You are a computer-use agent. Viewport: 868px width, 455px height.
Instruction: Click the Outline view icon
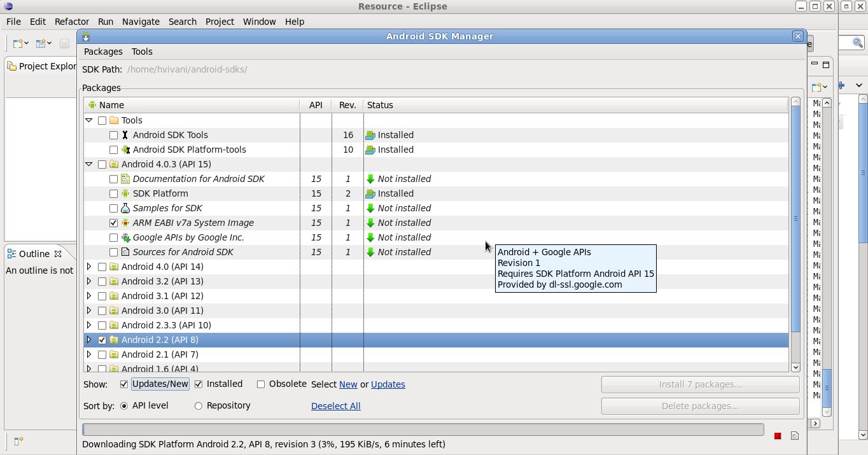11,254
